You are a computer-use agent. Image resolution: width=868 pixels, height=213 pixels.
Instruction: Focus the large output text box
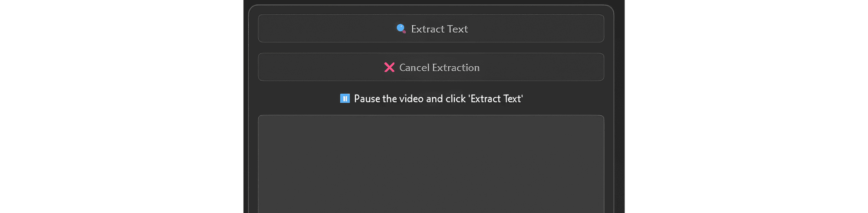431,164
